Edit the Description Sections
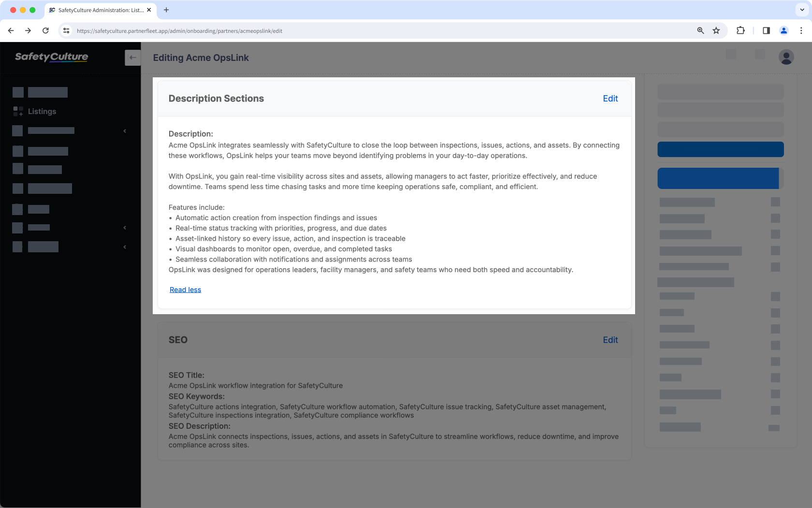Screen dimensions: 812x508 (x=610, y=99)
